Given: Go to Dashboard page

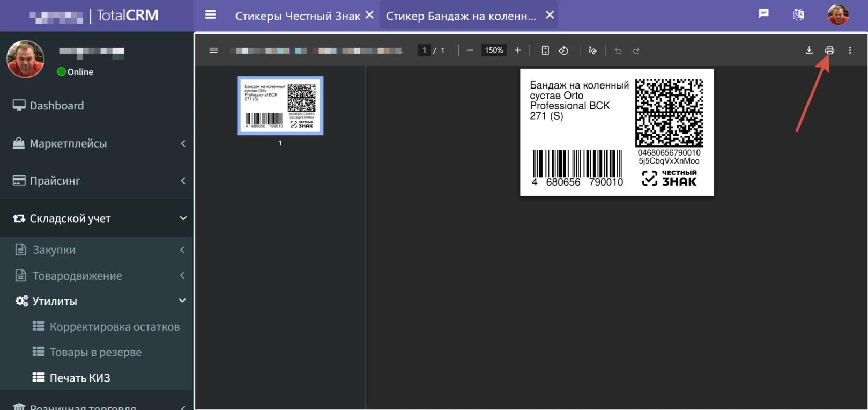Looking at the screenshot, I should click(x=56, y=106).
